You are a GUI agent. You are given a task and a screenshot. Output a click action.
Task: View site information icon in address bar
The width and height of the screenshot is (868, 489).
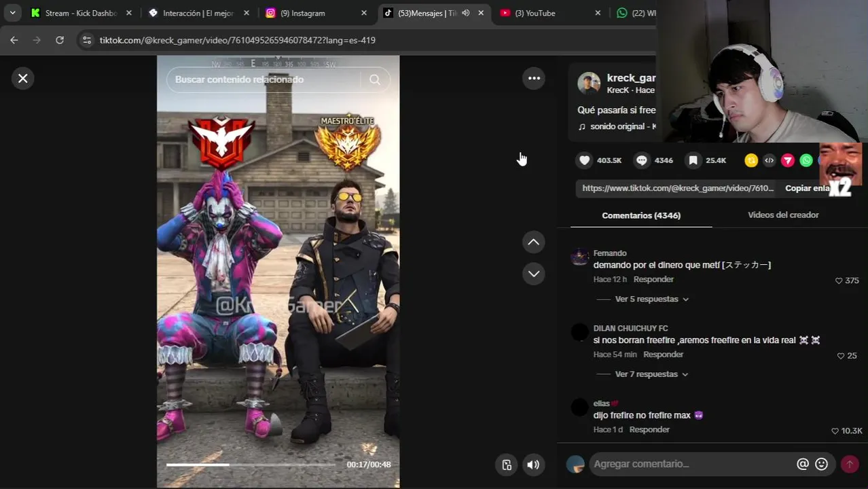pos(86,40)
